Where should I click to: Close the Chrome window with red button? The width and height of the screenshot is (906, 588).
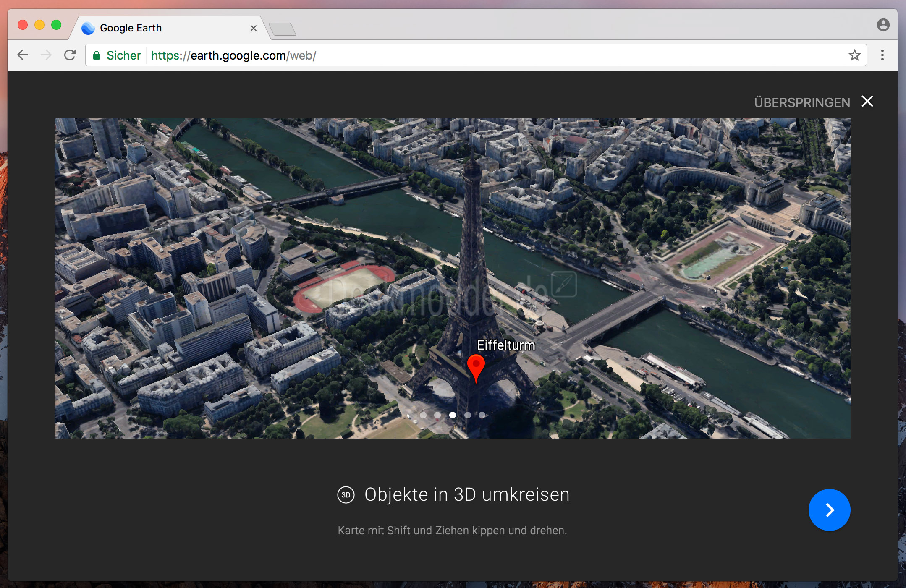[x=23, y=25]
